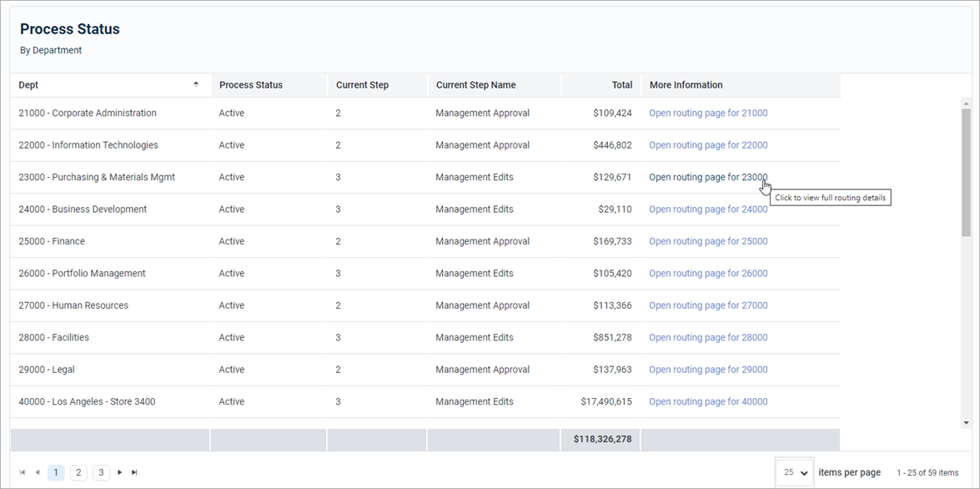This screenshot has height=489, width=980.
Task: Click the vertical scrollbar thumb
Action: (x=966, y=171)
